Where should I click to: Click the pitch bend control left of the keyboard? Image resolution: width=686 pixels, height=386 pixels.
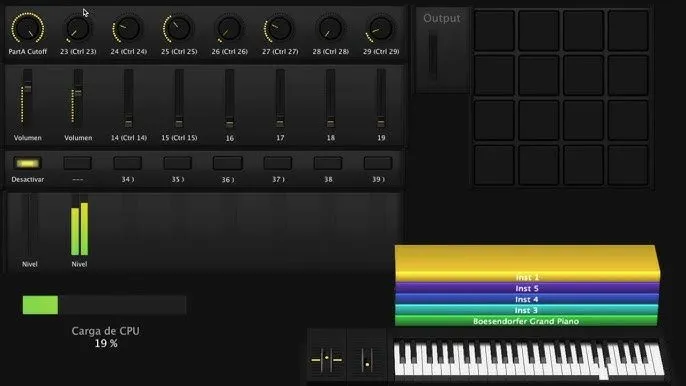(x=327, y=359)
